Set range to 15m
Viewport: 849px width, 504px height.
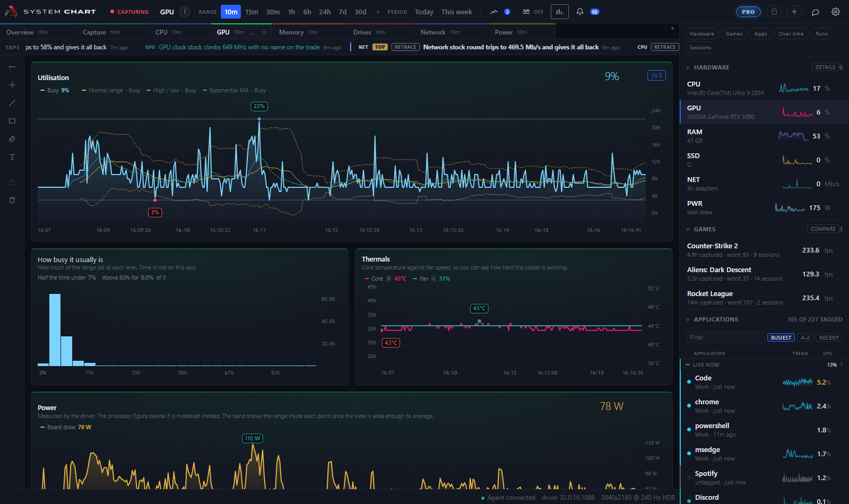pyautogui.click(x=252, y=12)
